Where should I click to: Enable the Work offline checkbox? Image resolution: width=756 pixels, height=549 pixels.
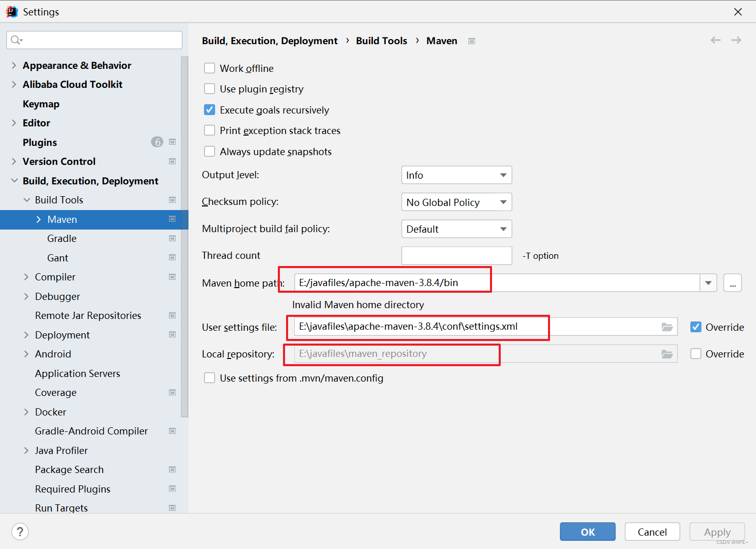click(x=210, y=68)
